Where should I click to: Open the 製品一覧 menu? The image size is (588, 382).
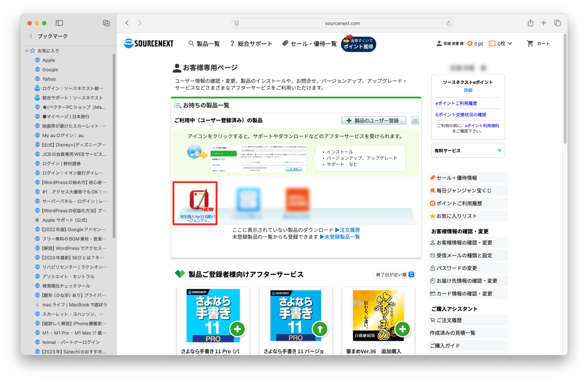[204, 43]
